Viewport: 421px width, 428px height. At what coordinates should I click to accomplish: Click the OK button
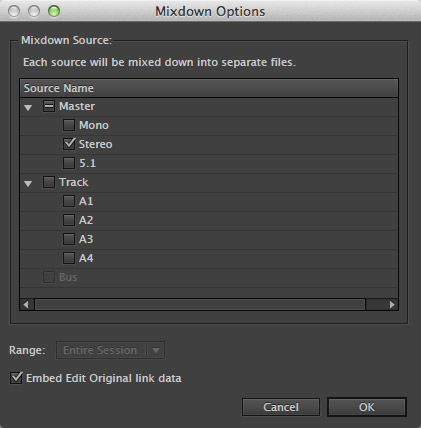click(367, 407)
